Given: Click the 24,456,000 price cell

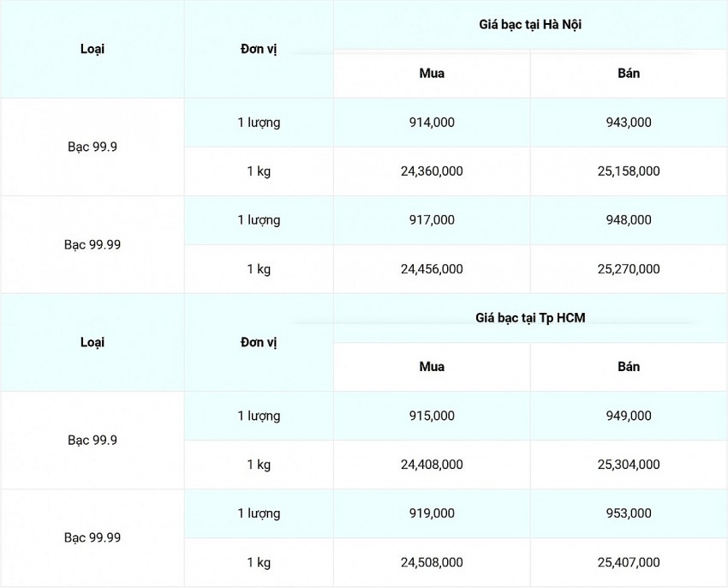Looking at the screenshot, I should (x=432, y=268).
